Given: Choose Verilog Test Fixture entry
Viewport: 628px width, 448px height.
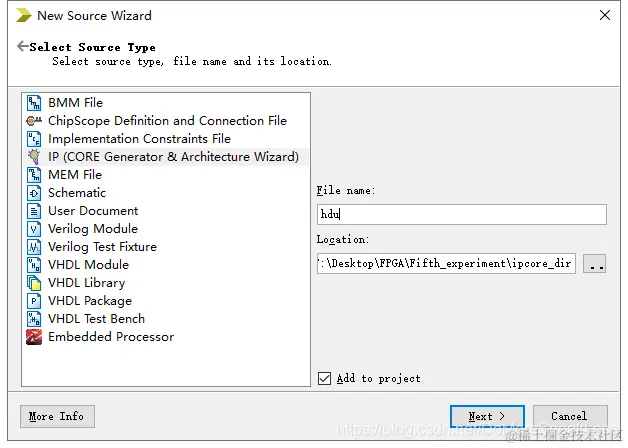Looking at the screenshot, I should pyautogui.click(x=102, y=247).
